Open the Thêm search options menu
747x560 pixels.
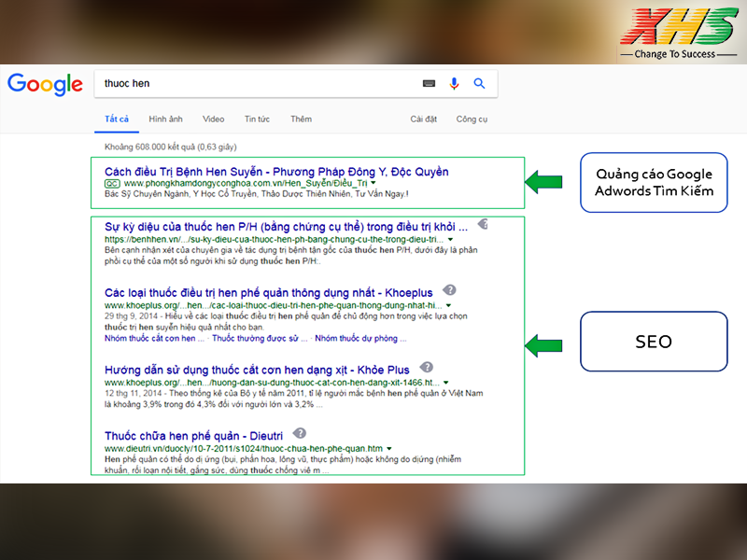click(301, 119)
